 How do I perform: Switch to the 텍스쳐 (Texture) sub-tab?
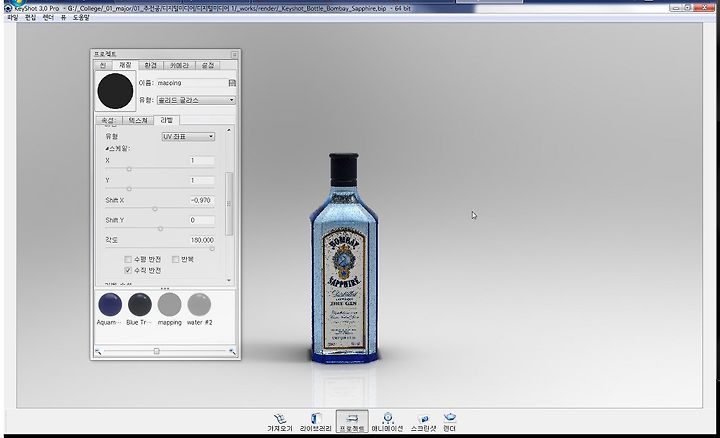(x=138, y=120)
